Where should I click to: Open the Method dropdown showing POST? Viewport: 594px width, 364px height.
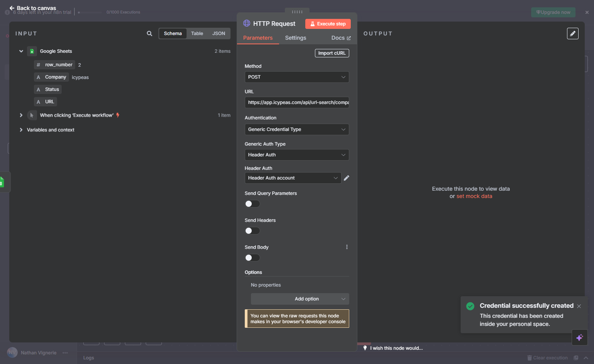coord(297,77)
